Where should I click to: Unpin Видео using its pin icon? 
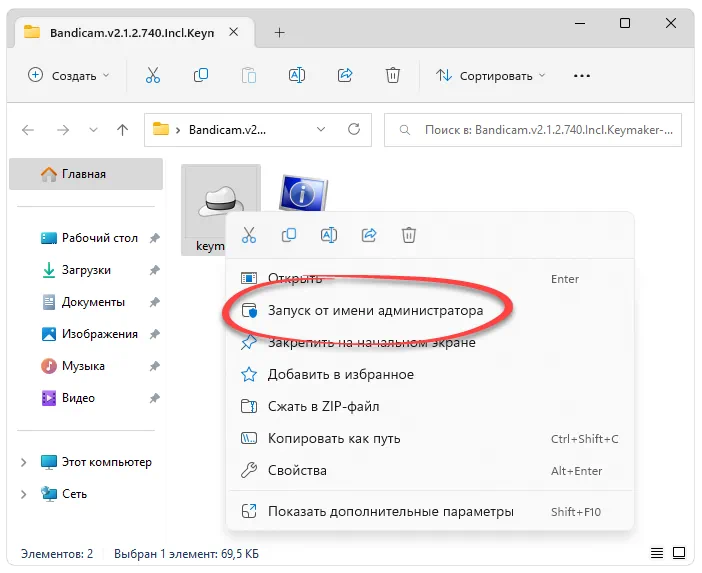[154, 398]
